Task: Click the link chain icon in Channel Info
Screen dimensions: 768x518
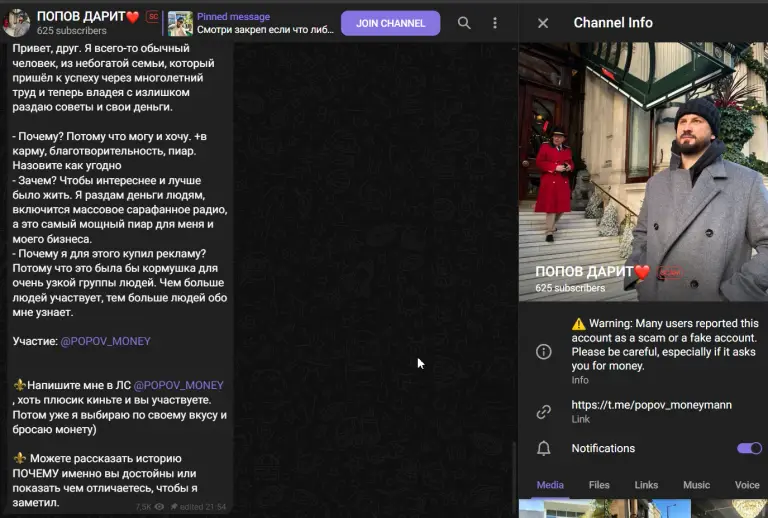Action: (544, 412)
